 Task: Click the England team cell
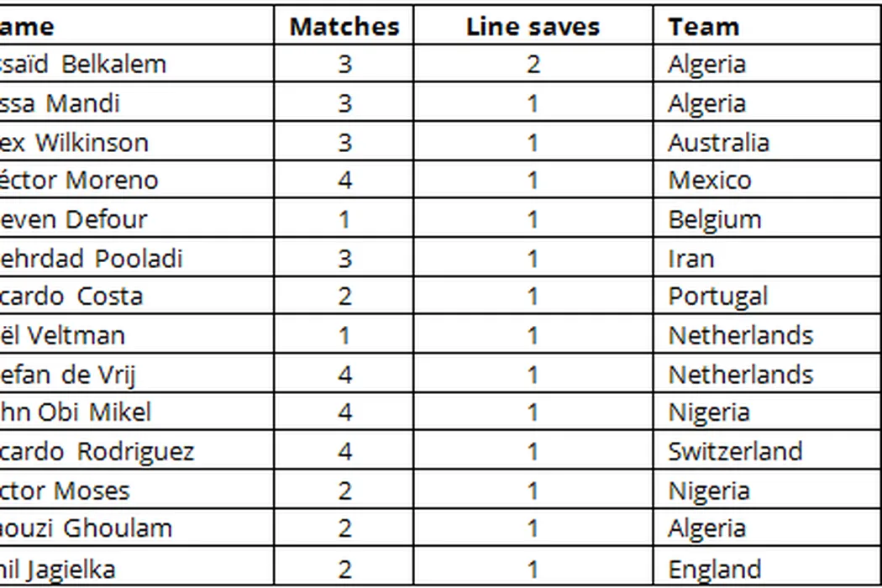click(715, 569)
